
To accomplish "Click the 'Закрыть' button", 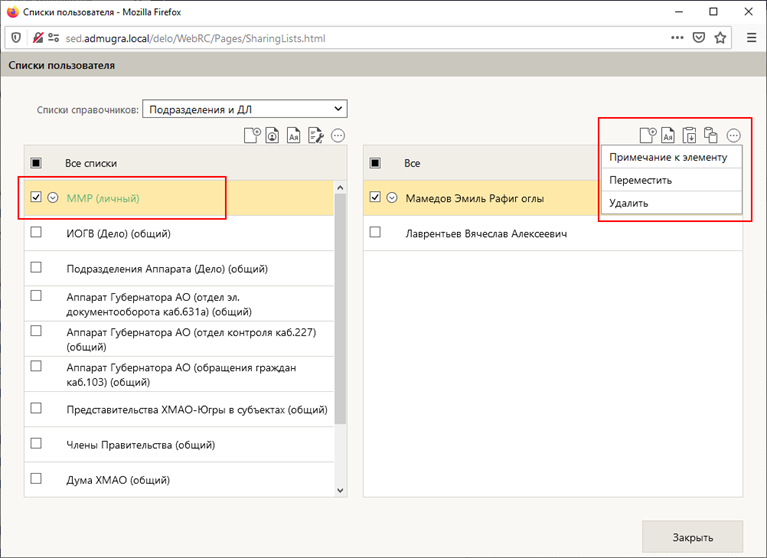I will 692,537.
